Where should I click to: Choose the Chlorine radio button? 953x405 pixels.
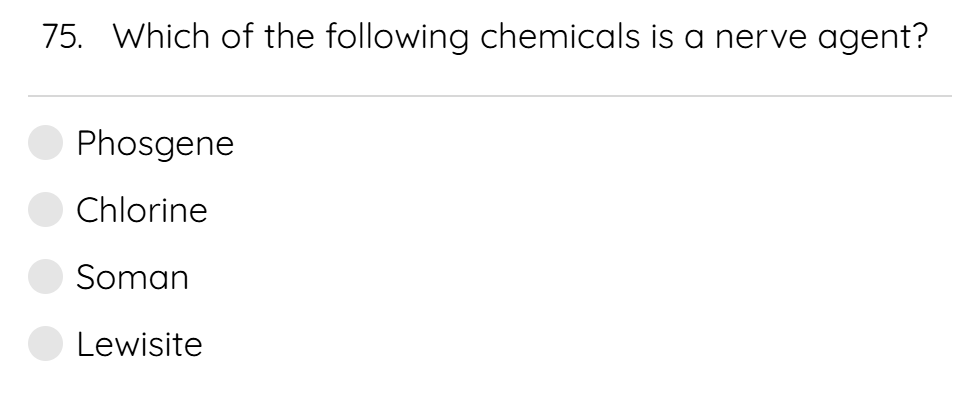pyautogui.click(x=46, y=210)
